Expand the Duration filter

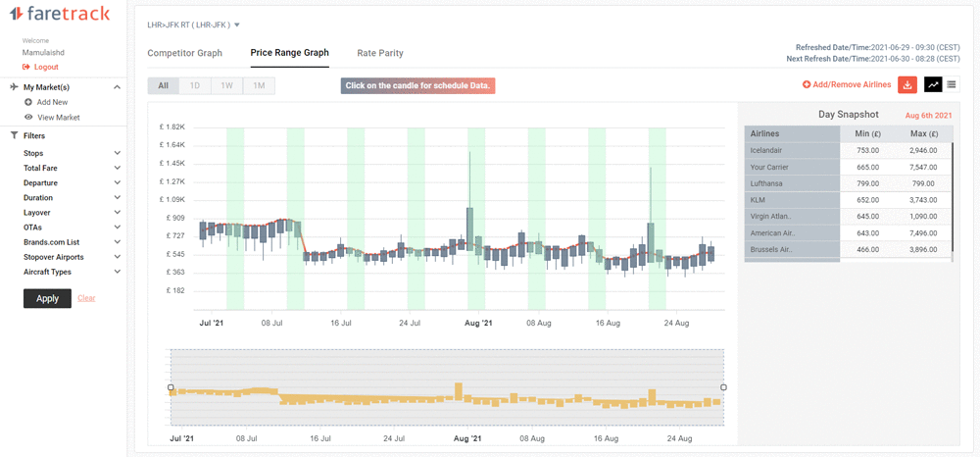[118, 197]
